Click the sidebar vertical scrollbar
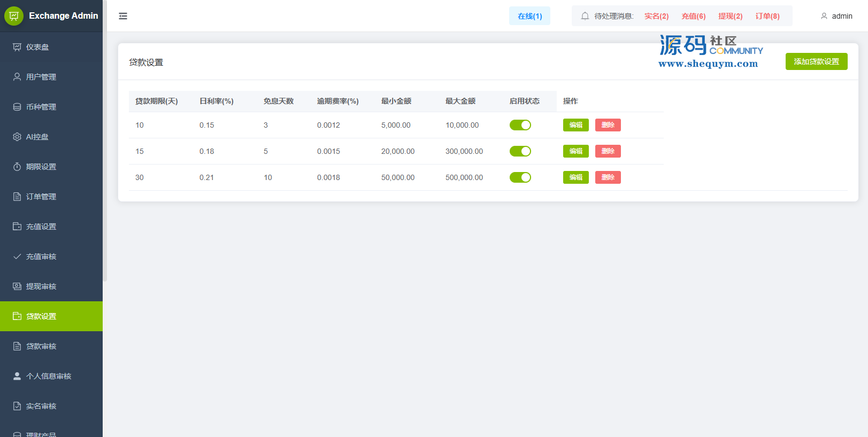 105,141
